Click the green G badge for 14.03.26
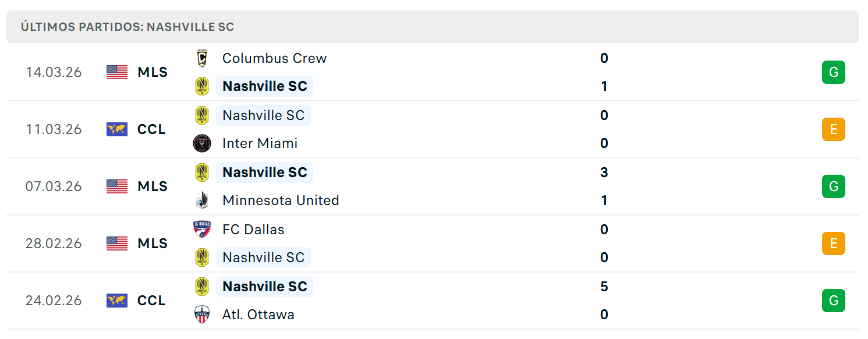The width and height of the screenshot is (868, 339). (x=834, y=72)
